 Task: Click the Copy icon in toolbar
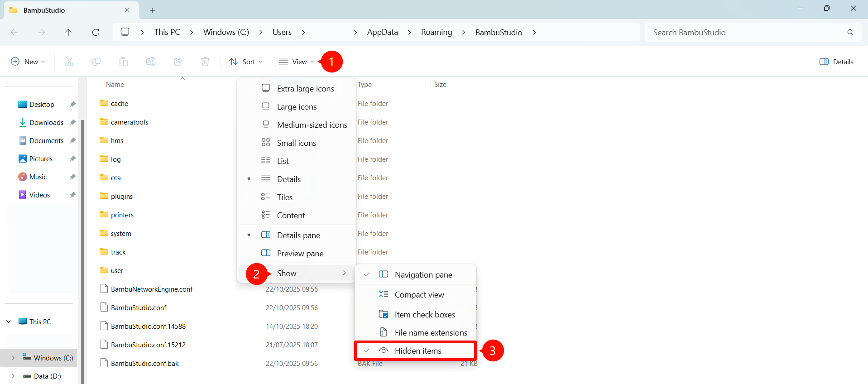point(96,62)
